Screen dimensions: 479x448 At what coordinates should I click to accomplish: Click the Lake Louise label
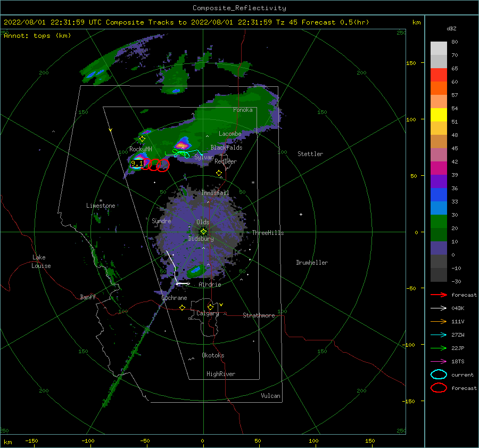(x=41, y=262)
